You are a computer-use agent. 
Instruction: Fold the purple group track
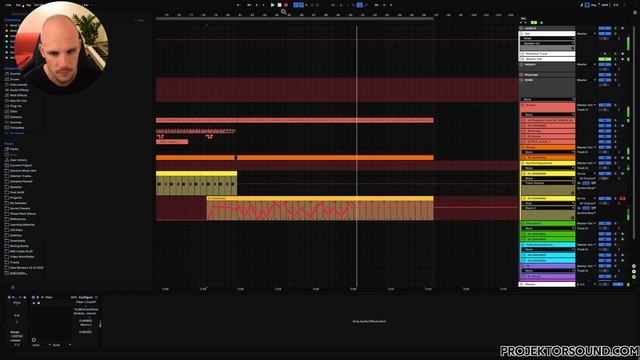[x=523, y=266]
